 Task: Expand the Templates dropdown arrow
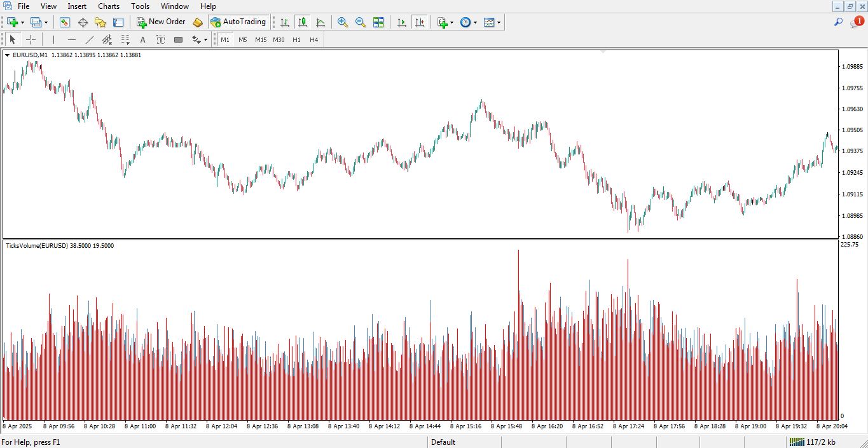499,22
